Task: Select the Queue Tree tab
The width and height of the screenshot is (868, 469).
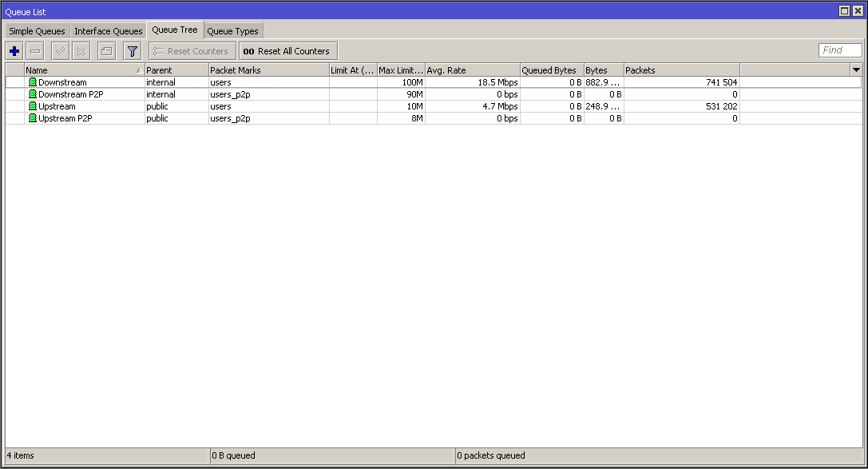Action: click(x=175, y=30)
